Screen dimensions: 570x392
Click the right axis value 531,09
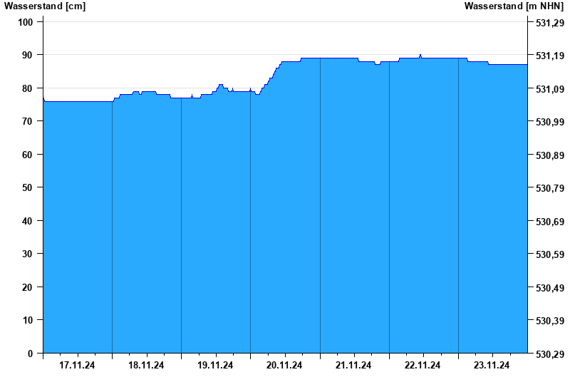tap(550, 89)
